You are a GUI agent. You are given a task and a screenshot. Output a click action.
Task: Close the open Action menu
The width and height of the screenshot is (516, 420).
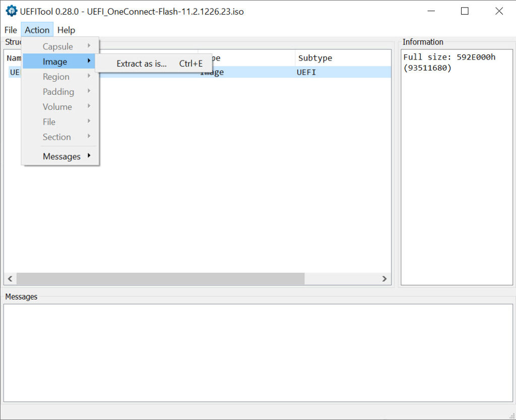pyautogui.click(x=37, y=30)
